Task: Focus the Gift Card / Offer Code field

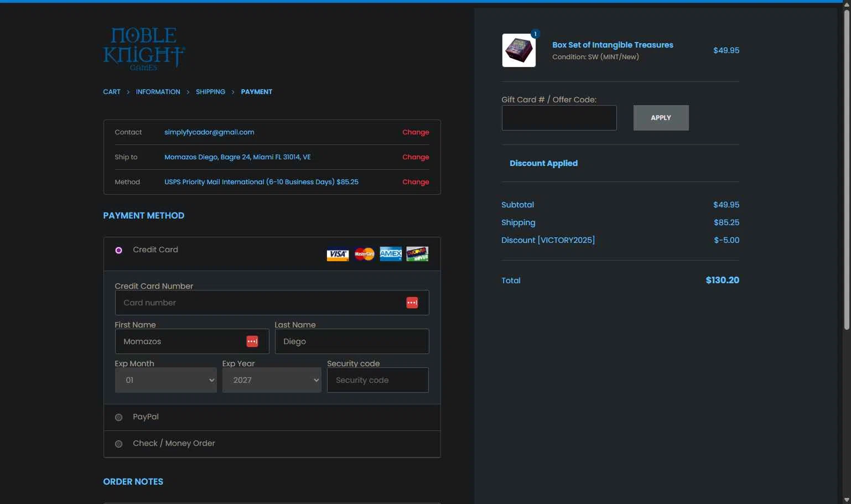Action: (x=559, y=118)
